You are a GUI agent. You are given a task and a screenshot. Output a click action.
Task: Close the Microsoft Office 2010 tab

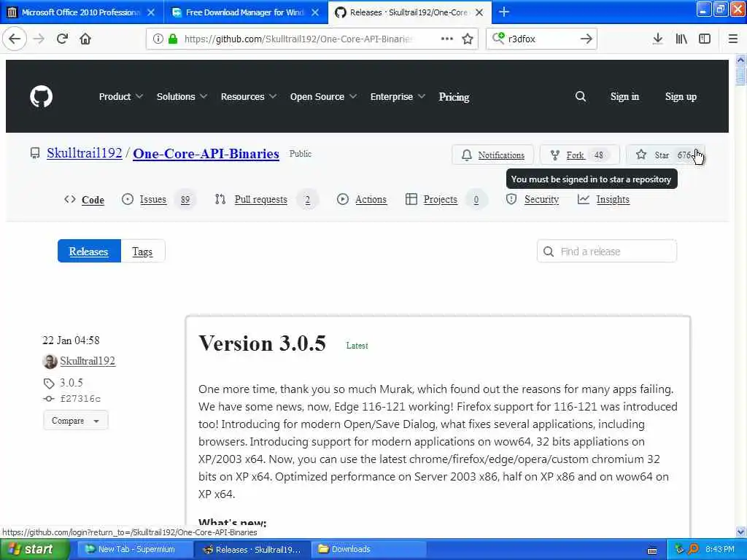pyautogui.click(x=151, y=12)
